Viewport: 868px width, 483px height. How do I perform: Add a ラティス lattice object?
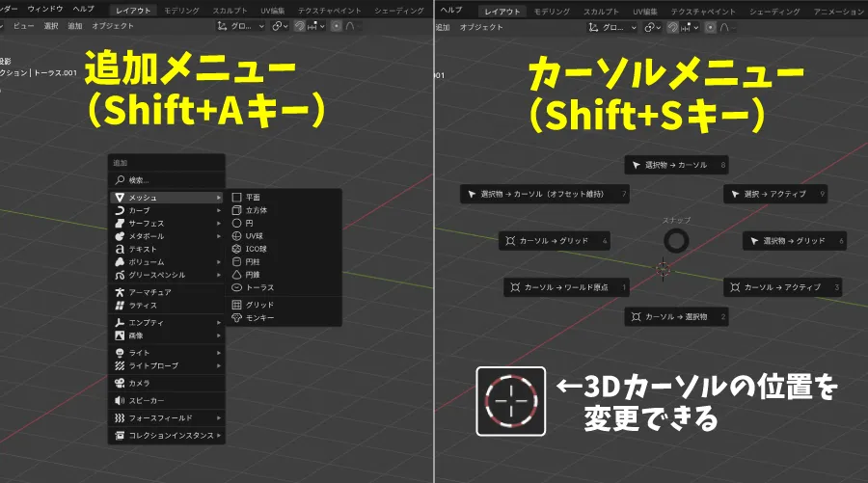pos(167,306)
